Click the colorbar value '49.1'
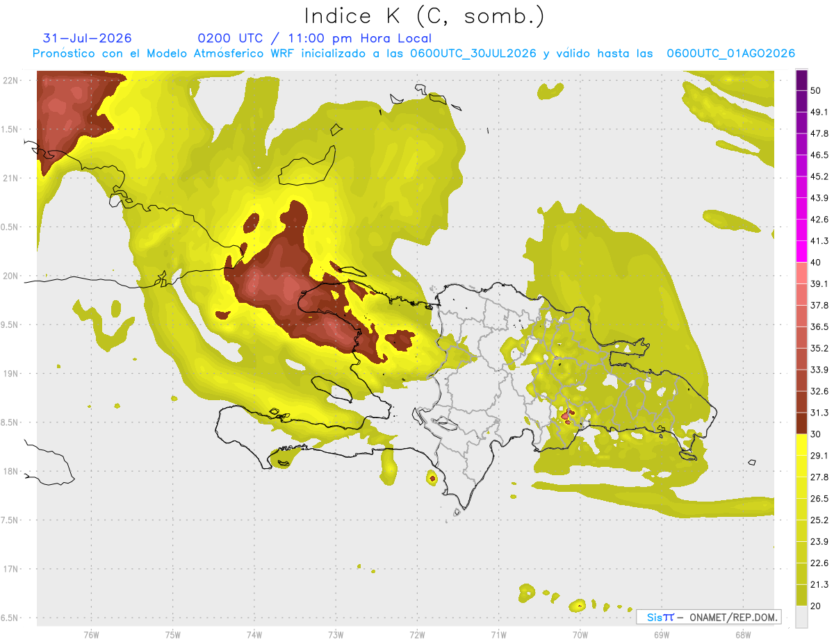The height and width of the screenshot is (644, 834). click(819, 112)
